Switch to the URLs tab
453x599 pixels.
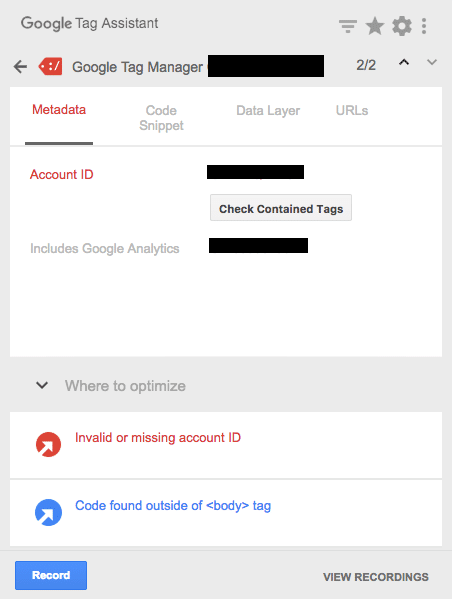click(352, 110)
